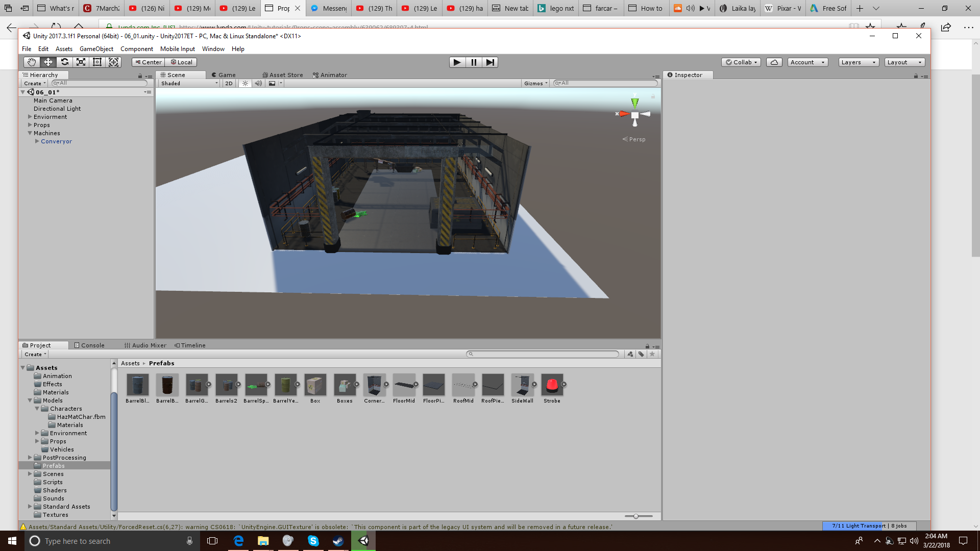
Task: Open the Scripts folder in Assets tree
Action: [x=53, y=482]
